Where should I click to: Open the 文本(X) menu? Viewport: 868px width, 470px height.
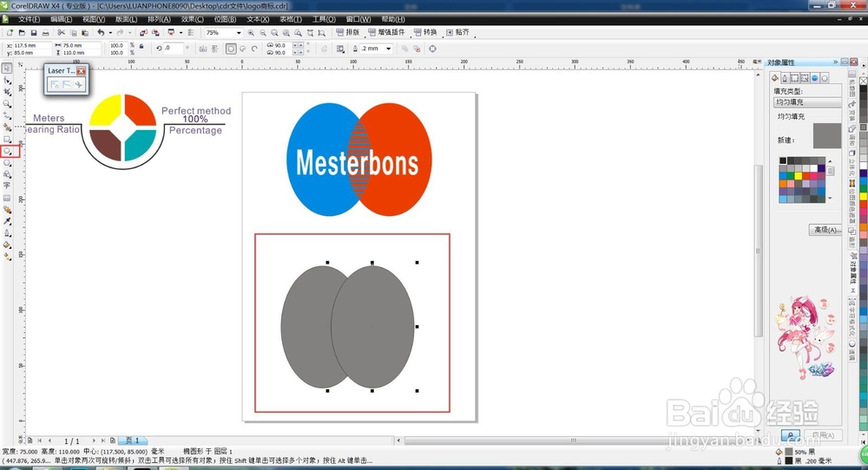pyautogui.click(x=258, y=19)
